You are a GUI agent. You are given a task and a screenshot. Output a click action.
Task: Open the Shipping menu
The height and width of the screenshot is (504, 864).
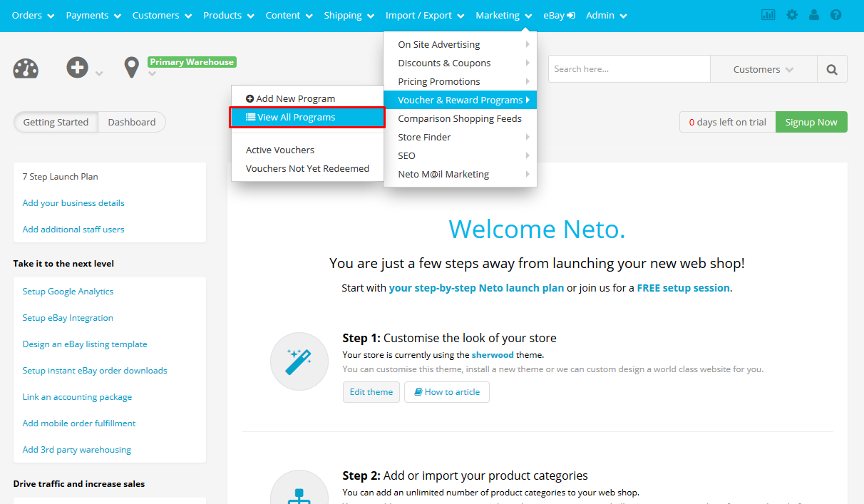pos(349,16)
